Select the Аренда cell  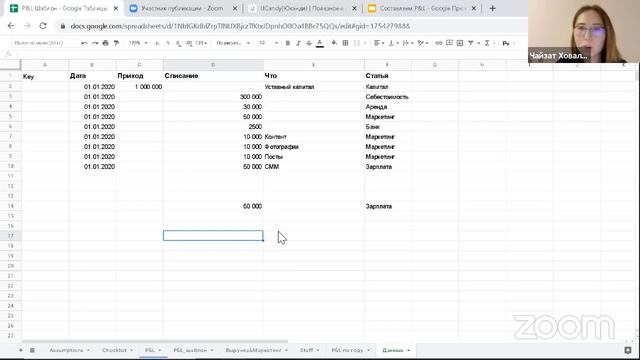coord(387,107)
